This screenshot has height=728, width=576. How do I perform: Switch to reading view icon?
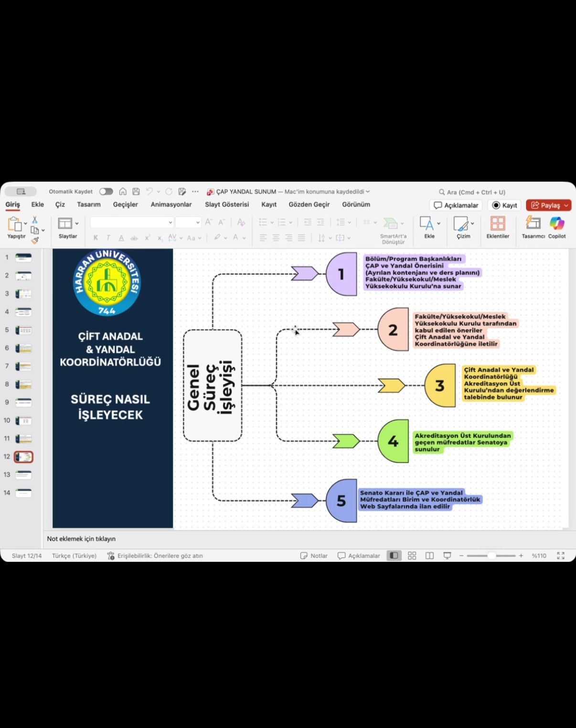coord(429,556)
